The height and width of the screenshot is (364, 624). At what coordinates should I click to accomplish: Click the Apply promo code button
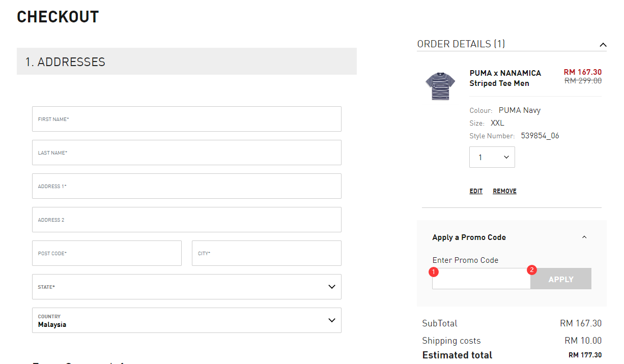point(561,279)
